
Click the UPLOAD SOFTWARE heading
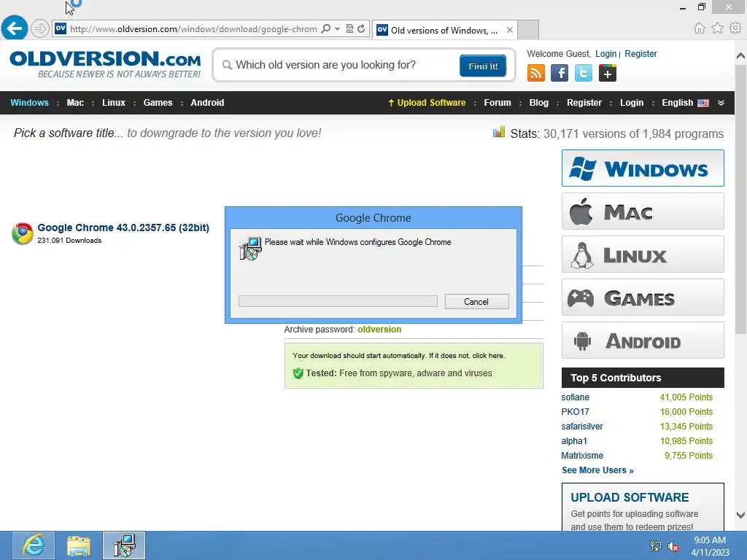coord(630,497)
